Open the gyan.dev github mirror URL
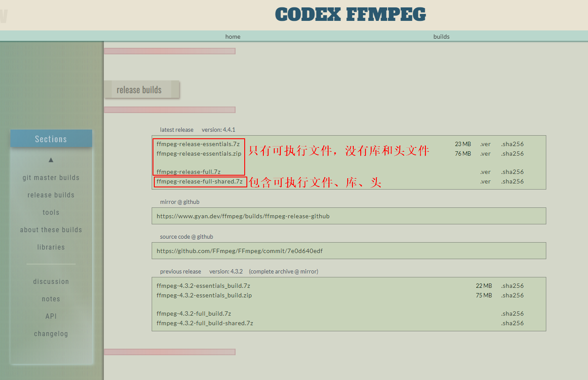 pos(243,216)
